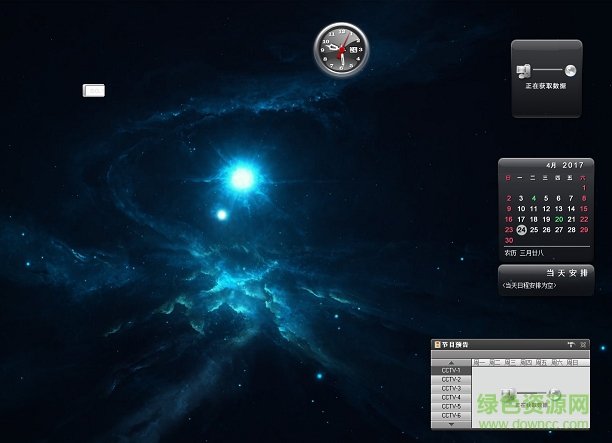Click the empty schedule notice "当天日程安排为空"
The width and height of the screenshot is (612, 443).
click(x=529, y=286)
